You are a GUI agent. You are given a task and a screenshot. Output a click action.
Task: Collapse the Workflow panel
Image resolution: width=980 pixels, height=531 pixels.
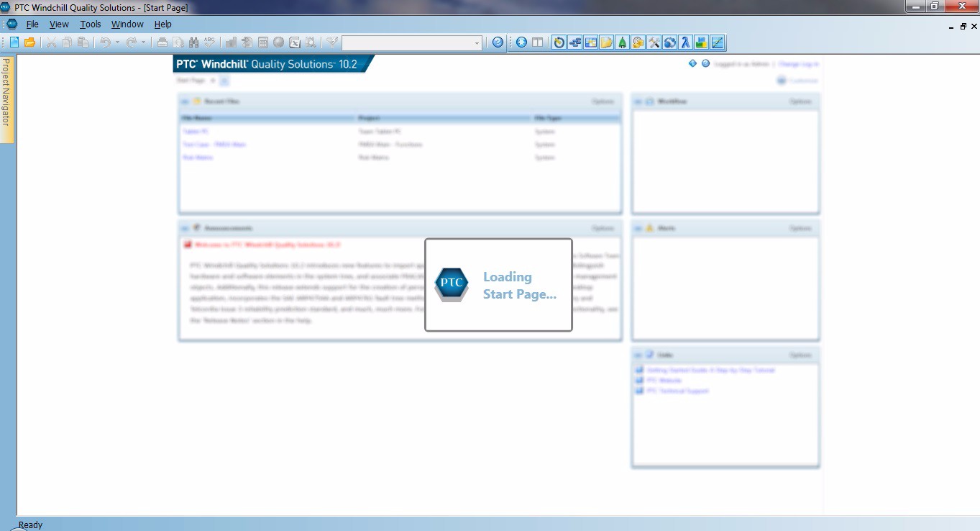point(638,101)
